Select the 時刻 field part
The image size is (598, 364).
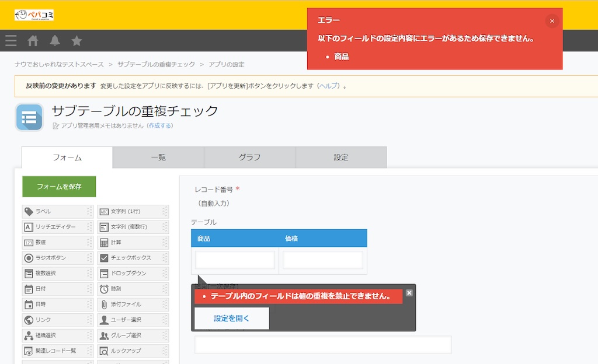pyautogui.click(x=133, y=289)
